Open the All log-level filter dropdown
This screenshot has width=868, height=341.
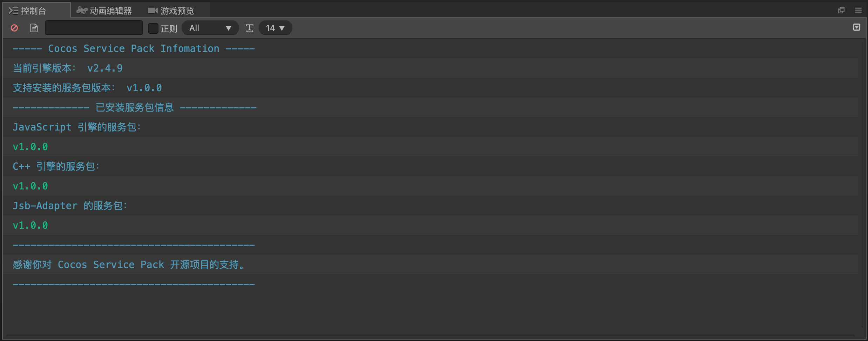210,28
